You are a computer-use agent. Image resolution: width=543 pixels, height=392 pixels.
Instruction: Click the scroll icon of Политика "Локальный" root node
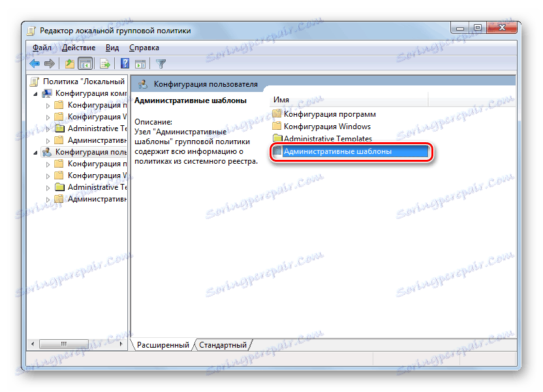[35, 82]
